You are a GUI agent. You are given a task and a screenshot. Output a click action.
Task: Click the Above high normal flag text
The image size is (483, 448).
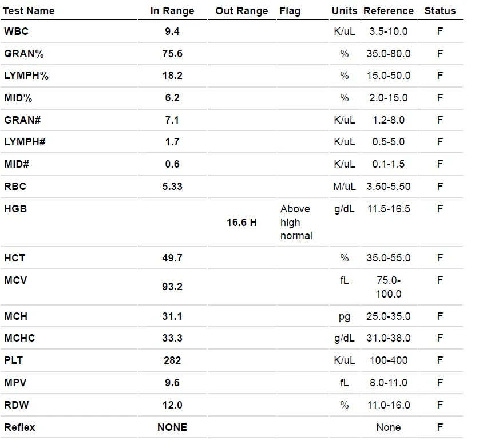296,222
